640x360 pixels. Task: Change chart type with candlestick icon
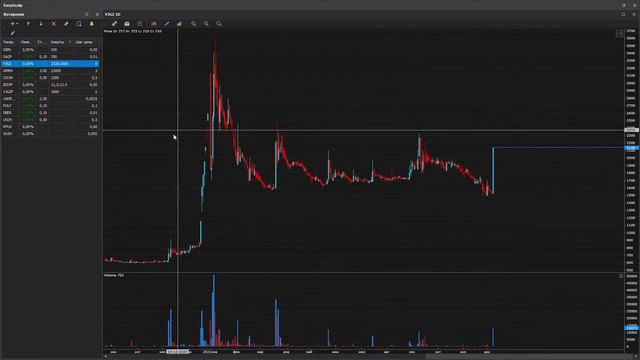[153, 24]
